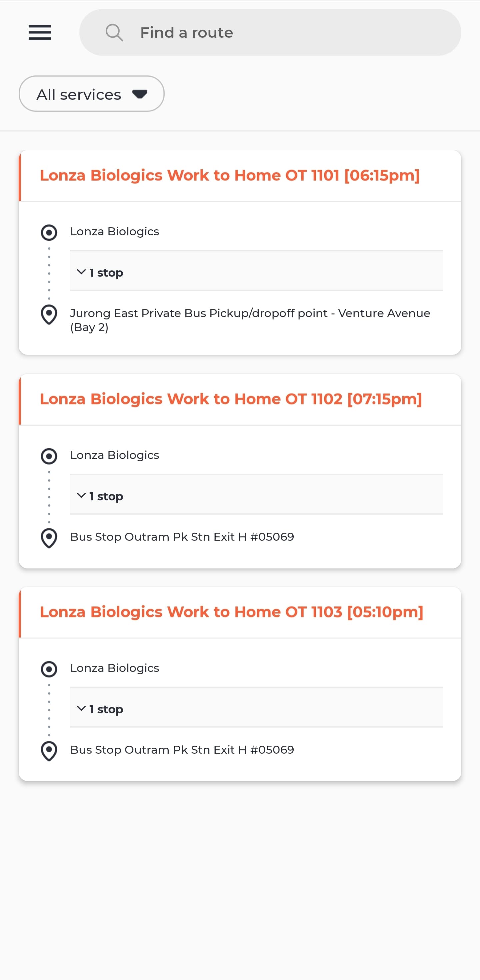Screen dimensions: 480x980
Task: Tap the search magnifier icon
Action: (x=114, y=33)
